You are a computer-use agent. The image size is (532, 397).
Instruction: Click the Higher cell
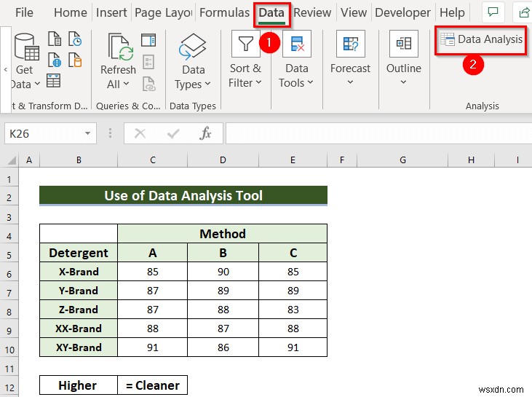pos(79,385)
